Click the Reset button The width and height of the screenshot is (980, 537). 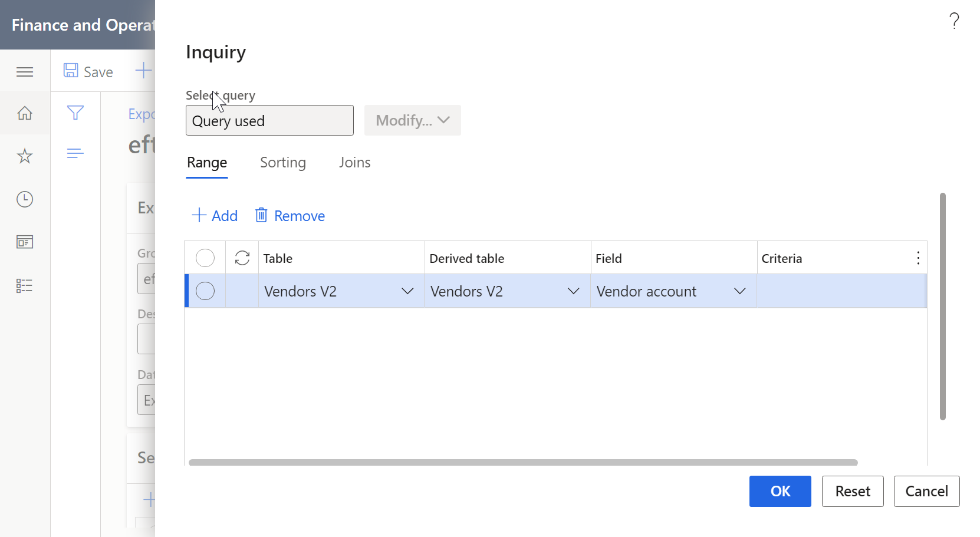[x=853, y=492]
